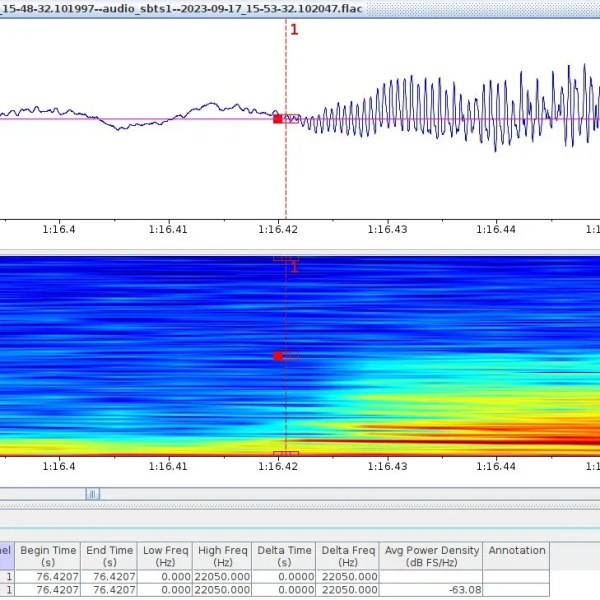Select the Low Freq column header
This screenshot has height=600, width=600.
[x=165, y=556]
